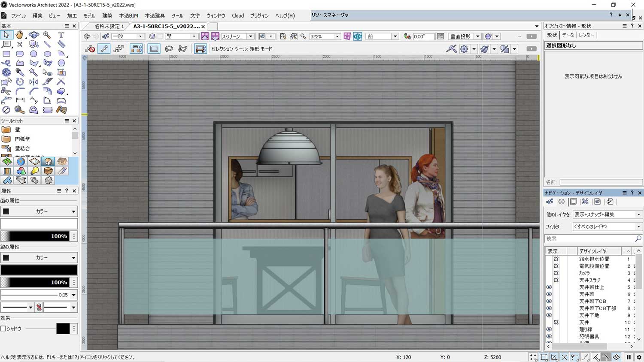Image resolution: width=644 pixels, height=362 pixels.
Task: Click the ? help button on ナビゲーション palette
Action: 632,193
